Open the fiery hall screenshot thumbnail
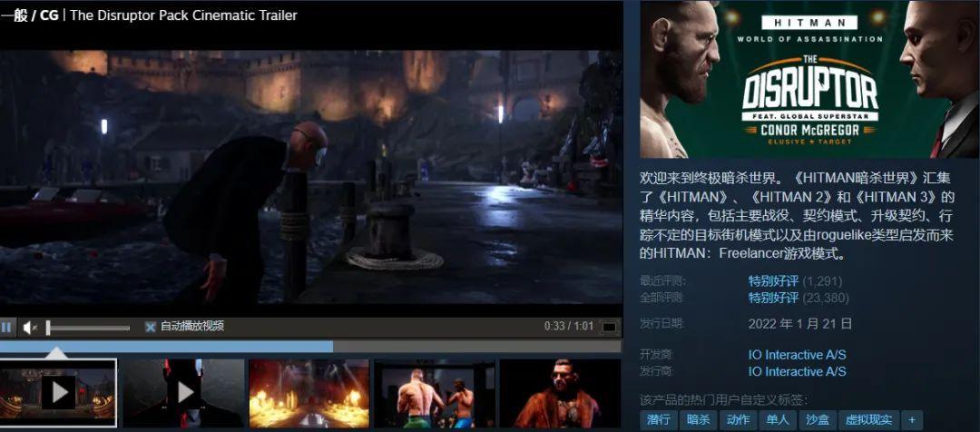The height and width of the screenshot is (432, 980). pos(309,392)
